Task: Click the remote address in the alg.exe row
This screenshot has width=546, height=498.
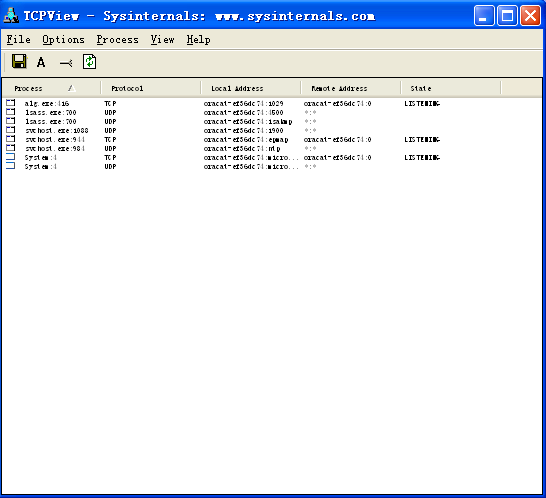Action: (x=337, y=104)
